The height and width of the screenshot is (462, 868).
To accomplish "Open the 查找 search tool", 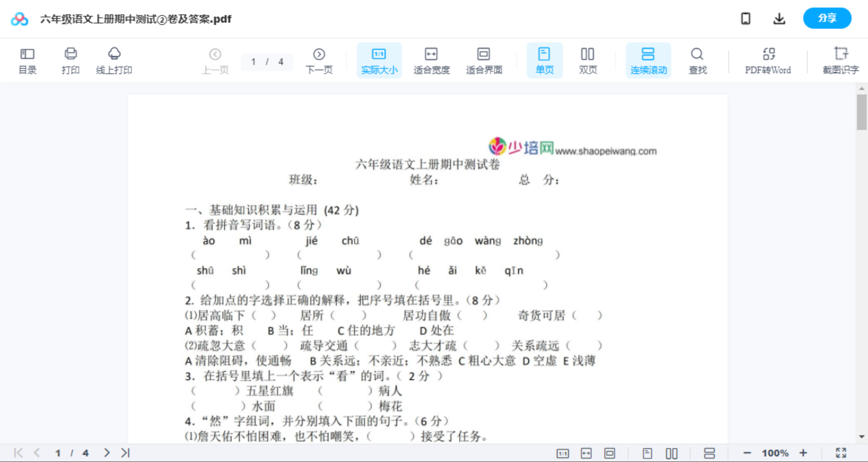I will tap(697, 60).
